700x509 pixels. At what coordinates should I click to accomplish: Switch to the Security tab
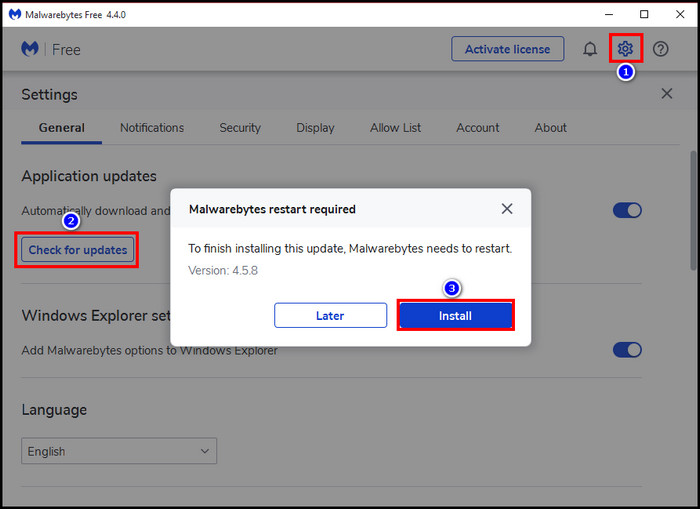point(240,128)
